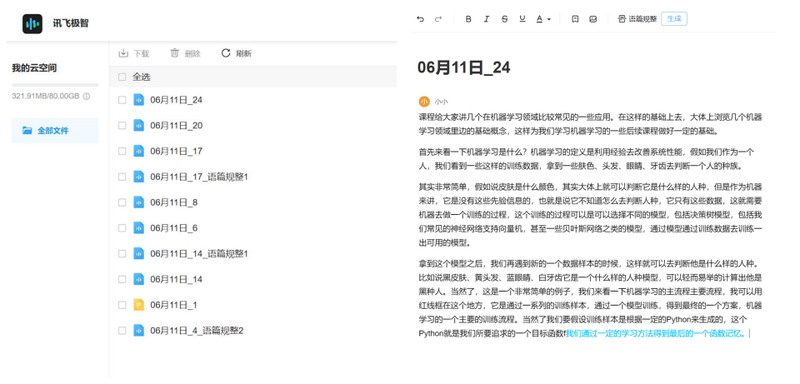Check the box for 06月11日_14
The image size is (800, 384).
(122, 279)
